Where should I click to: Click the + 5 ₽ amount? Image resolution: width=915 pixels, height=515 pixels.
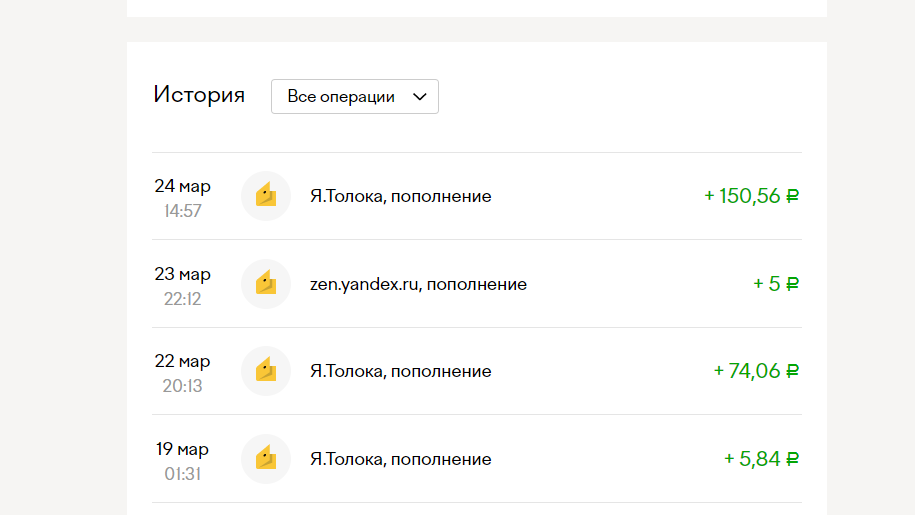tap(776, 284)
